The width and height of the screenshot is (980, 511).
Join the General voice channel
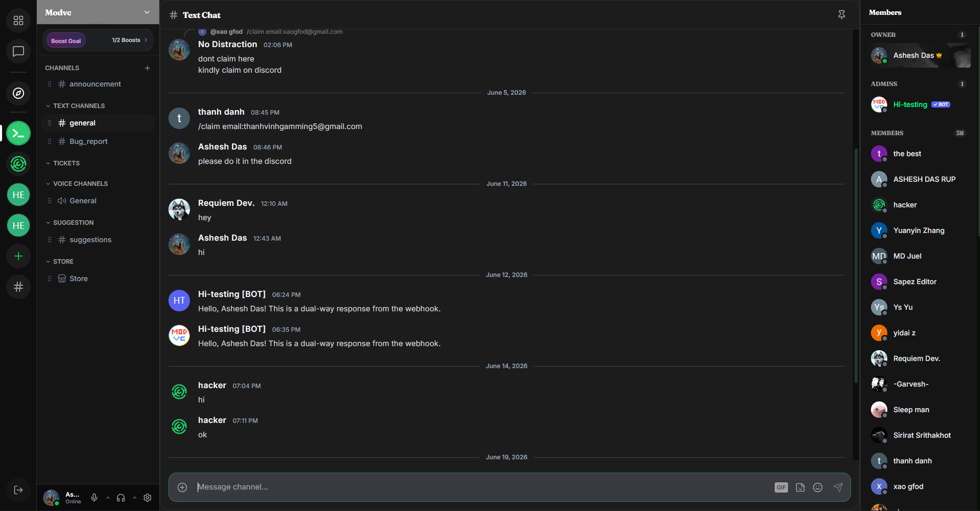(98, 201)
